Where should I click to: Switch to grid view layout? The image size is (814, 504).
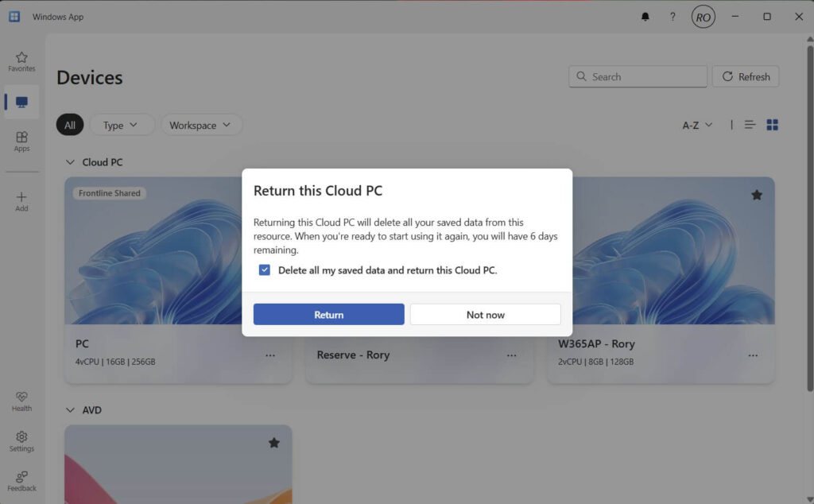coord(772,125)
